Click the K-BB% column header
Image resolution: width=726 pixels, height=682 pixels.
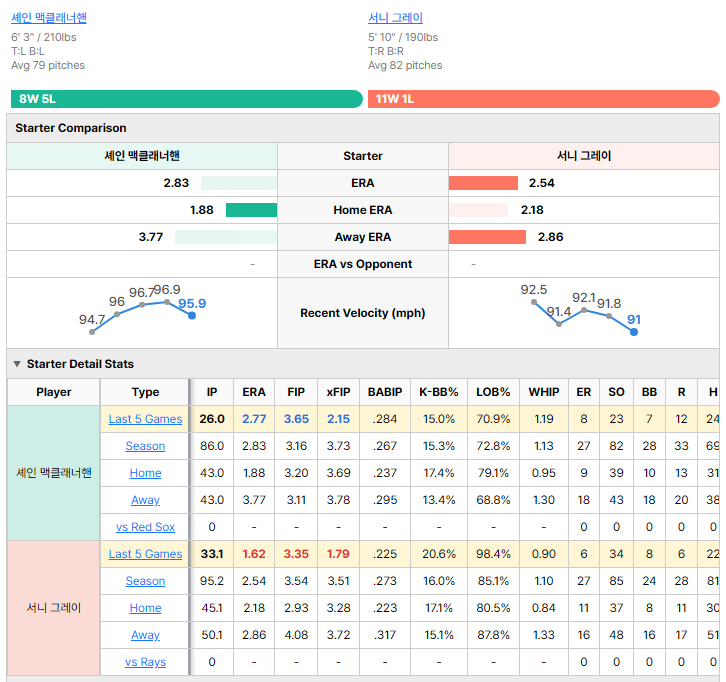[x=439, y=392]
